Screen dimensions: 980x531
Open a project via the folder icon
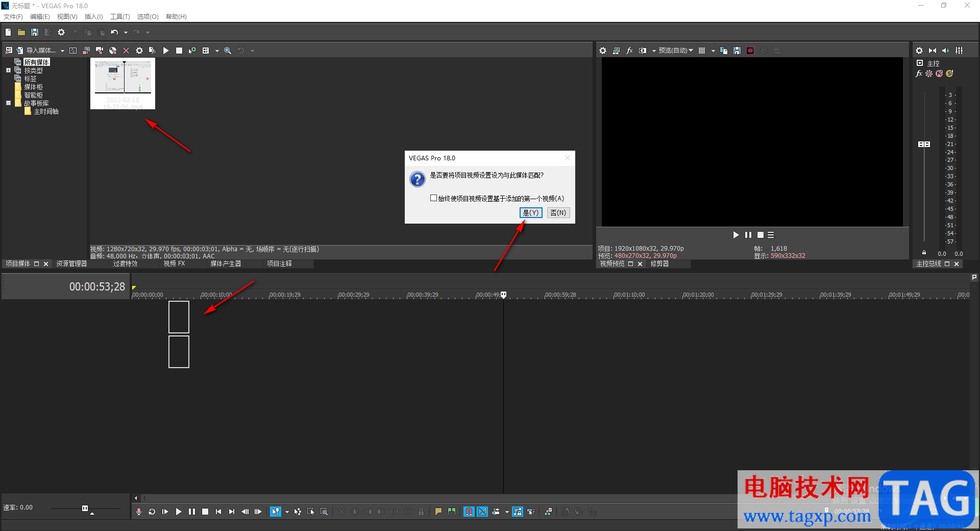(x=21, y=32)
